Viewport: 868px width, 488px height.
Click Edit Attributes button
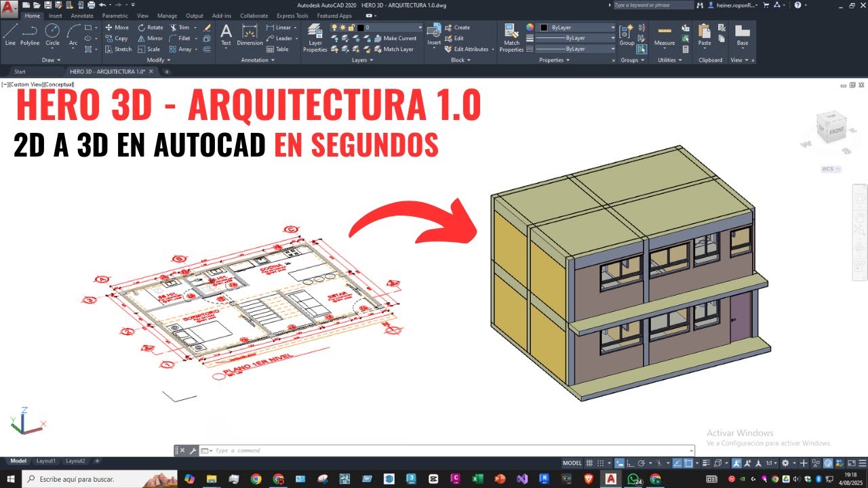[465, 49]
